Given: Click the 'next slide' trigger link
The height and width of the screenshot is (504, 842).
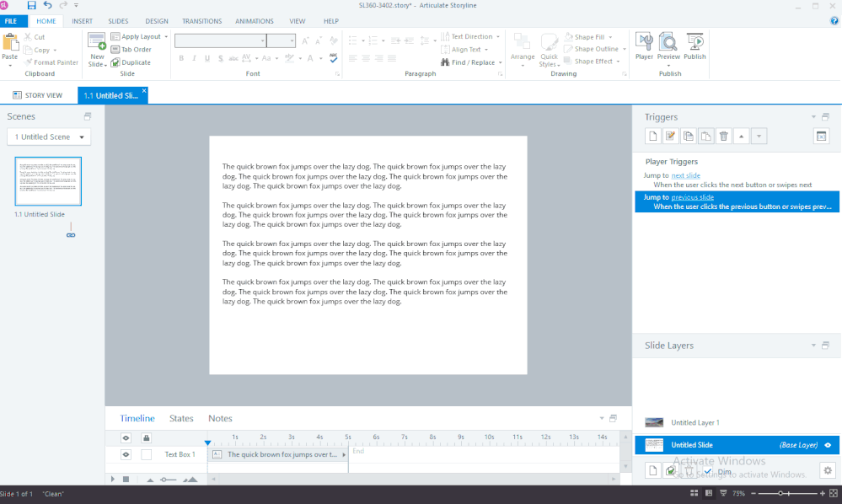Looking at the screenshot, I should point(685,174).
